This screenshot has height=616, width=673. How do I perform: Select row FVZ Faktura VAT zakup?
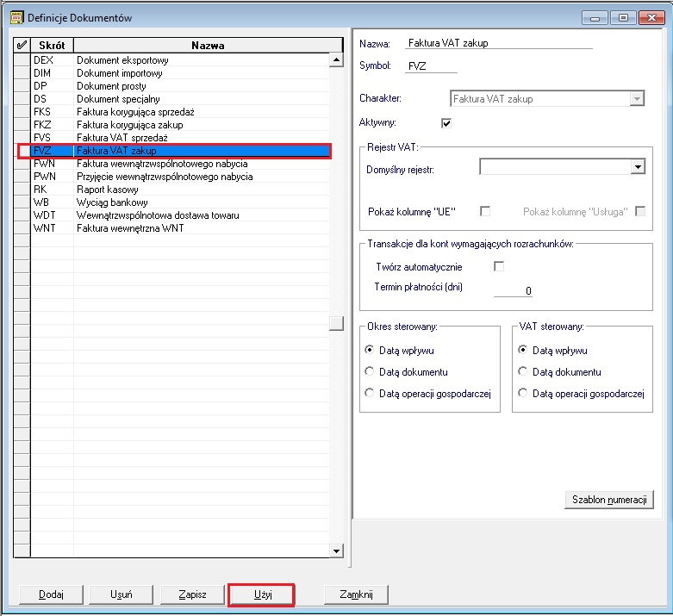[x=180, y=151]
